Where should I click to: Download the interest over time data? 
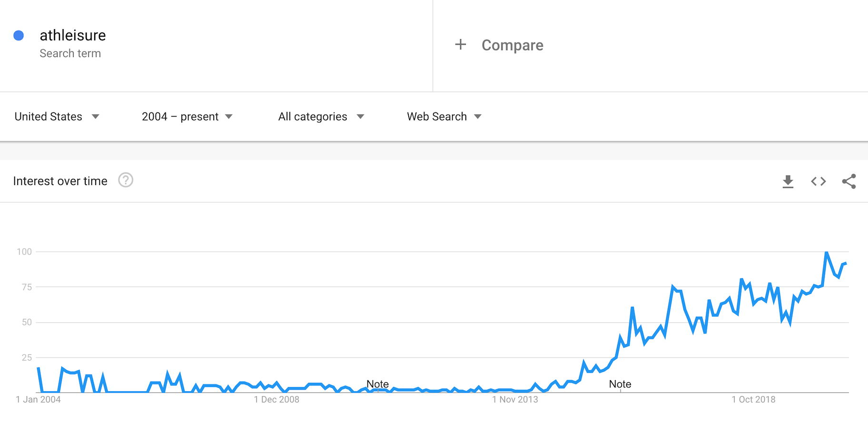tap(788, 181)
